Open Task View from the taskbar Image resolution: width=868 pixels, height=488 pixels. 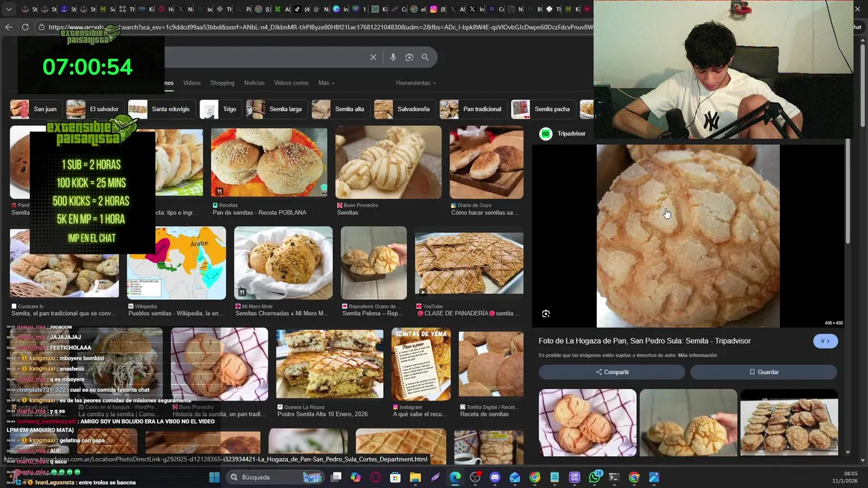[336, 477]
